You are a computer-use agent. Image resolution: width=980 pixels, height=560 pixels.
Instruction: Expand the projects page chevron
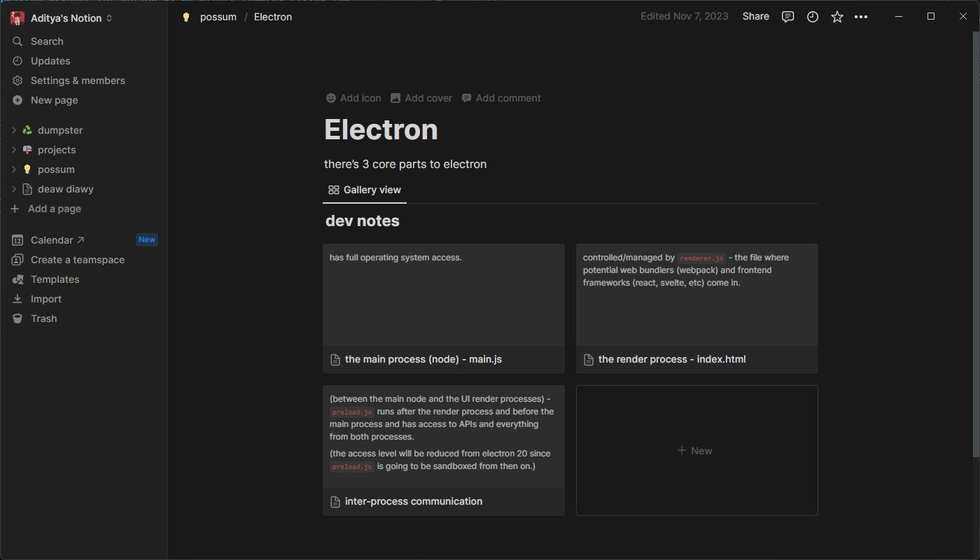pos(14,150)
